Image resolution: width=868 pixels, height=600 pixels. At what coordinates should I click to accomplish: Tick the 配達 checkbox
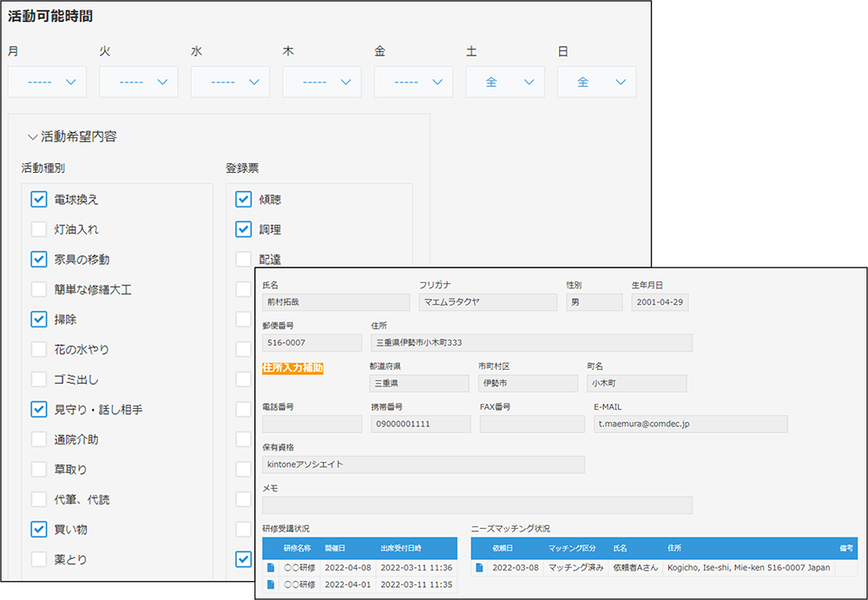coord(243,260)
